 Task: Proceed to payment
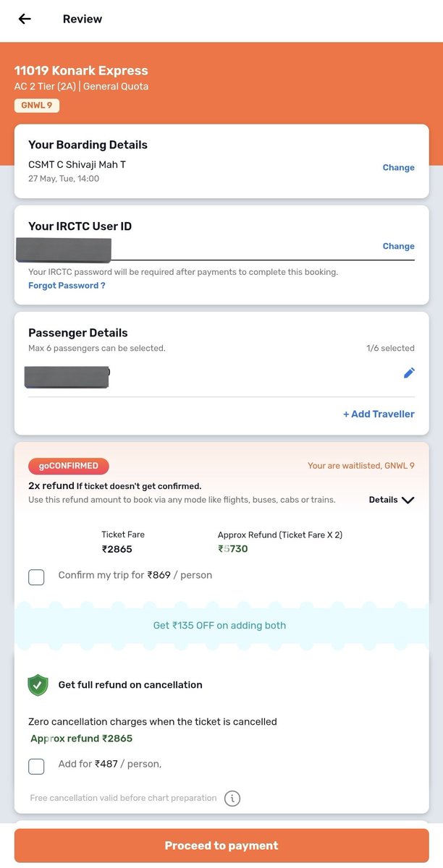(221, 846)
